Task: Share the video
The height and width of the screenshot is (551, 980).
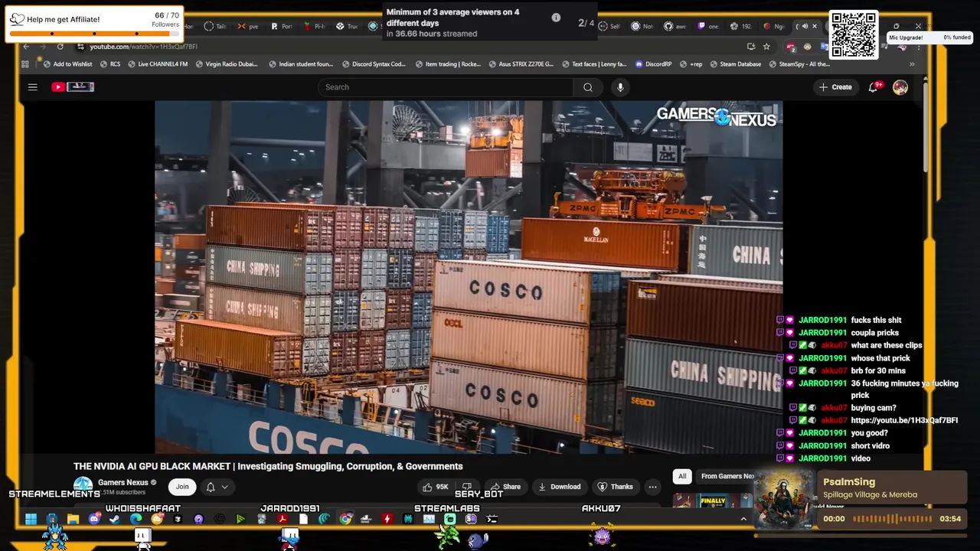Action: point(505,487)
